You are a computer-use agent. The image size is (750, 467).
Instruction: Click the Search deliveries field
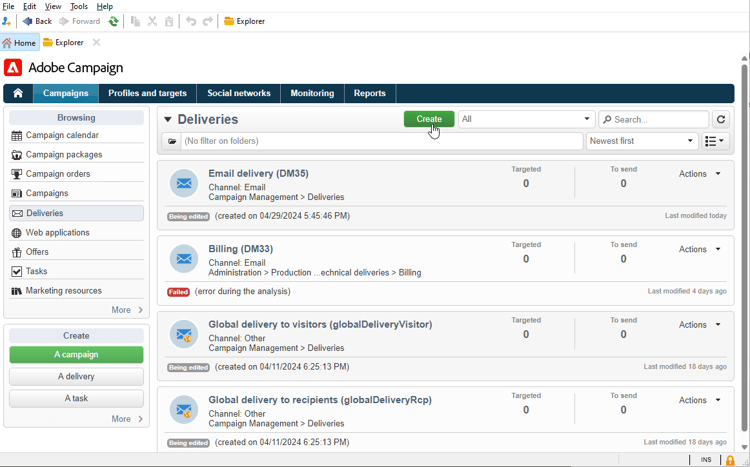(x=653, y=119)
